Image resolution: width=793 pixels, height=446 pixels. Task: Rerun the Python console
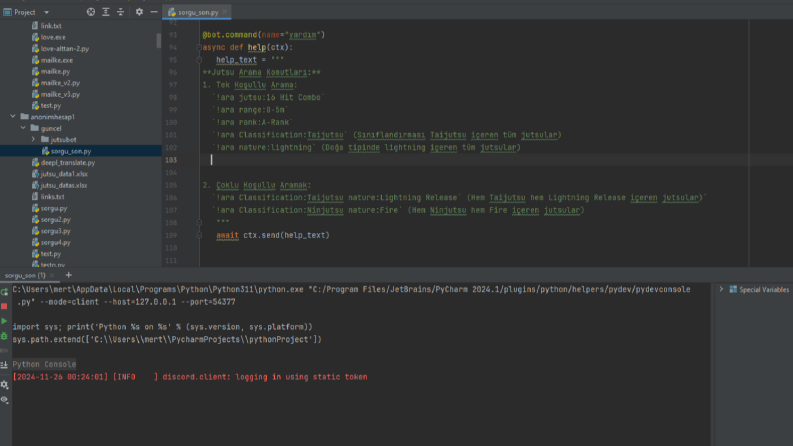click(5, 292)
